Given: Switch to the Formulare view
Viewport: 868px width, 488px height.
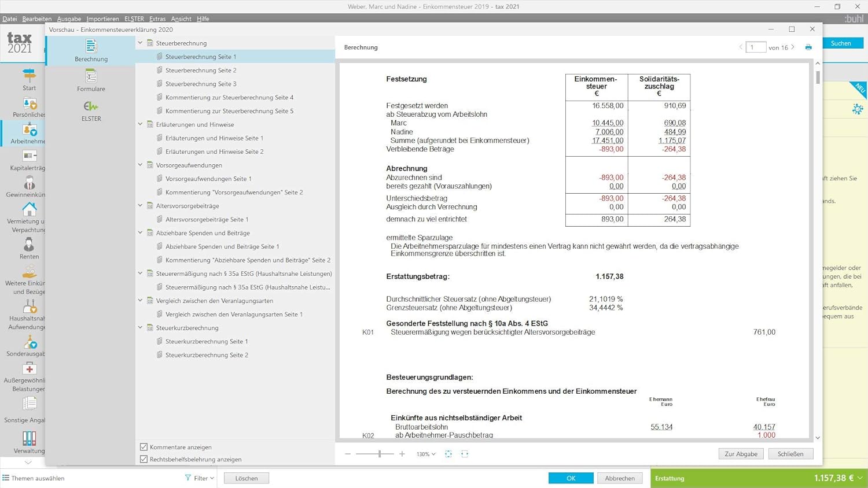Looking at the screenshot, I should point(91,77).
